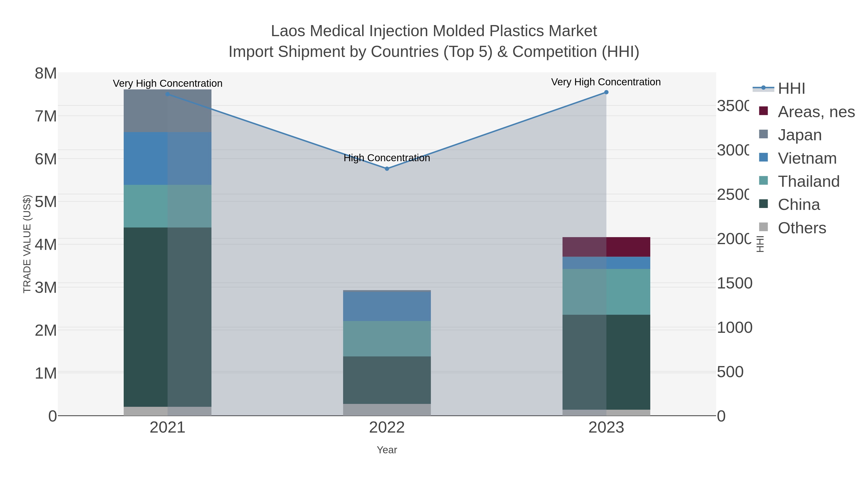This screenshot has width=868, height=488.
Task: Click the 2023 Thailand bar segment
Action: [606, 292]
